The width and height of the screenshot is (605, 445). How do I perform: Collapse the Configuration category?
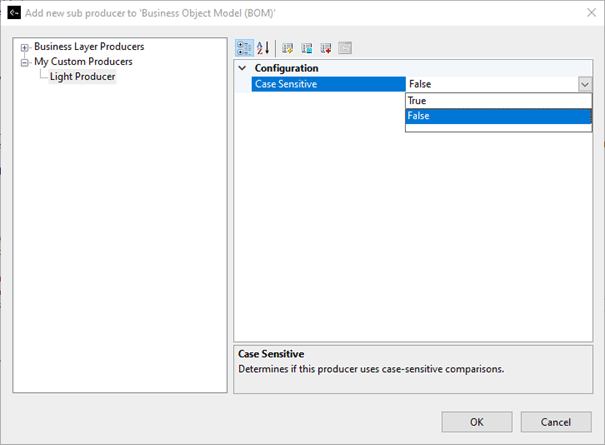(242, 68)
